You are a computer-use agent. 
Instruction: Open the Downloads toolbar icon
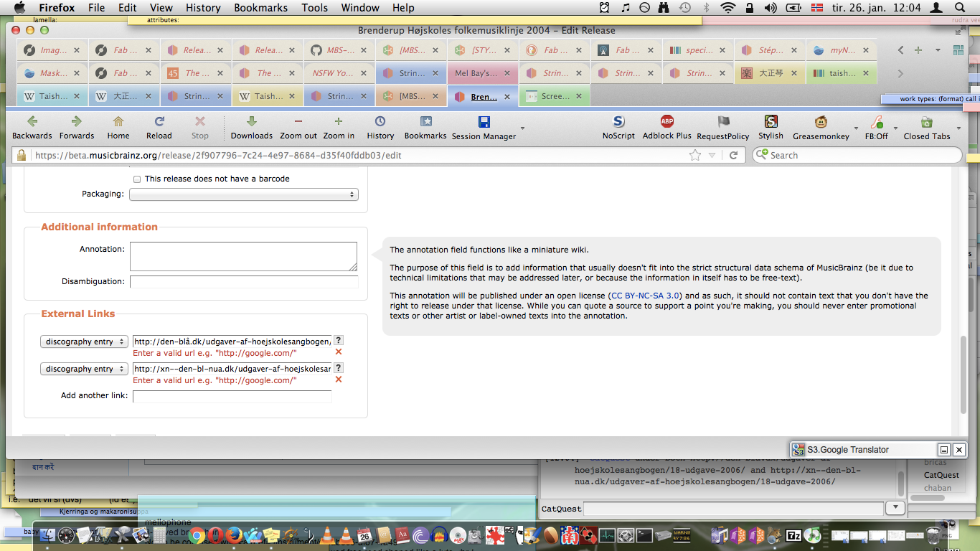(251, 122)
